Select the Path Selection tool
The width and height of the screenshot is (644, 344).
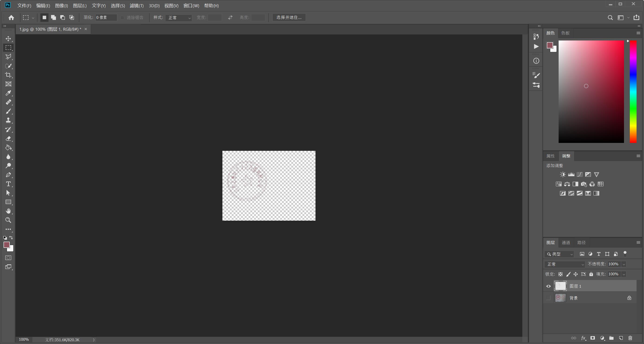click(8, 193)
